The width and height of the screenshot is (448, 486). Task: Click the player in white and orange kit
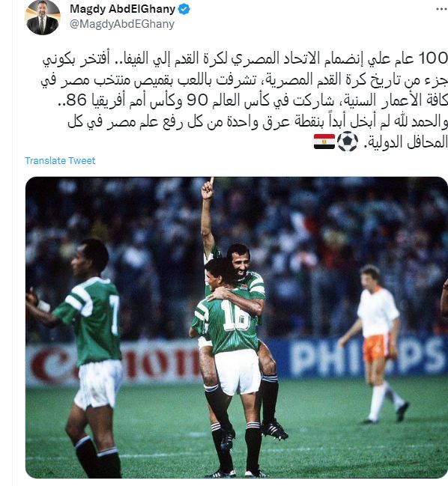pos(375,344)
